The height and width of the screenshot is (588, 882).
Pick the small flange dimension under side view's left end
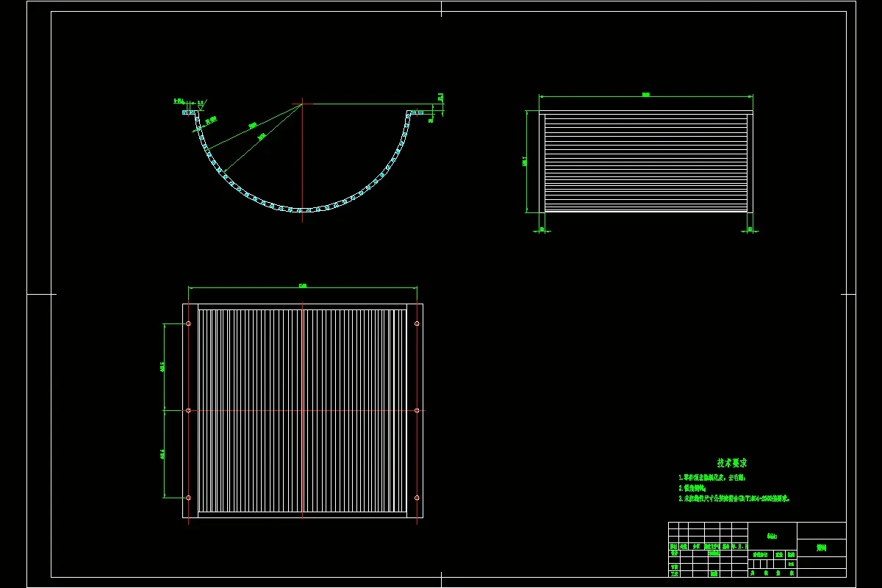pos(542,230)
